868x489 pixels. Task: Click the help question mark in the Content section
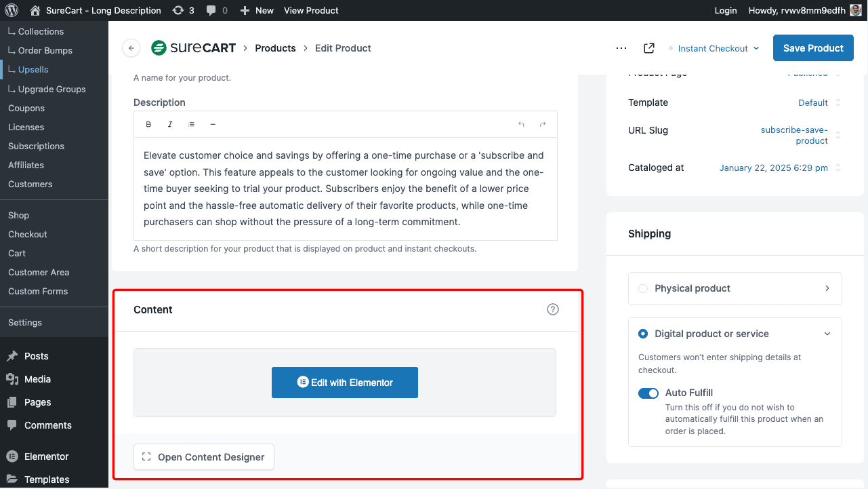click(x=552, y=309)
